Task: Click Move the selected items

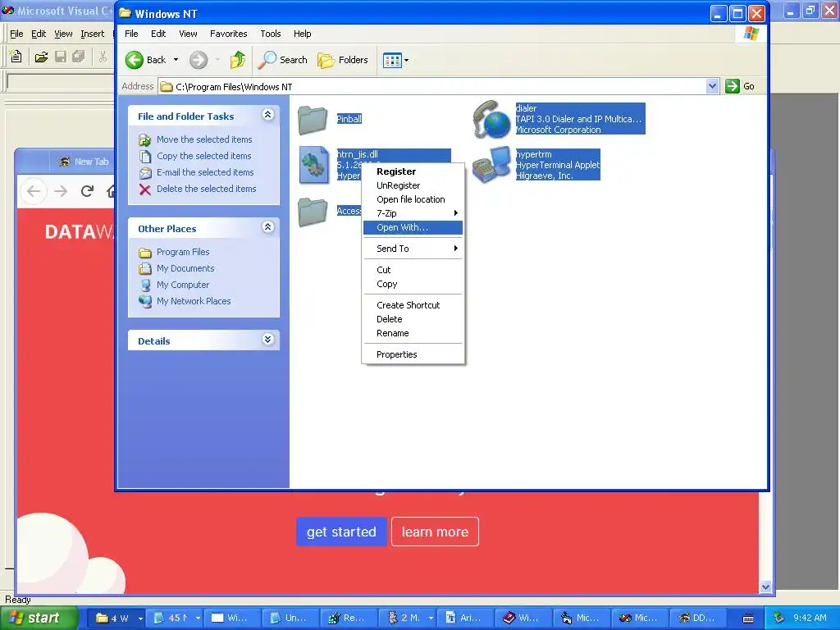Action: point(204,139)
